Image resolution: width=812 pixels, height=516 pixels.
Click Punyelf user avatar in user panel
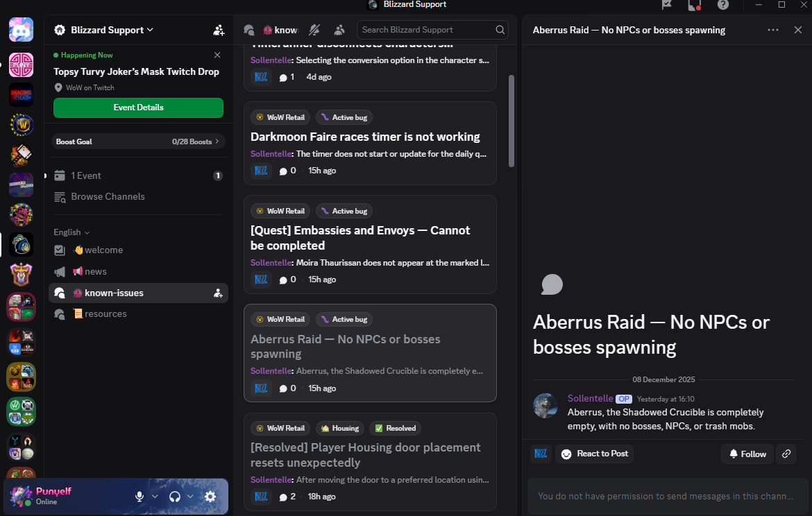pos(22,497)
